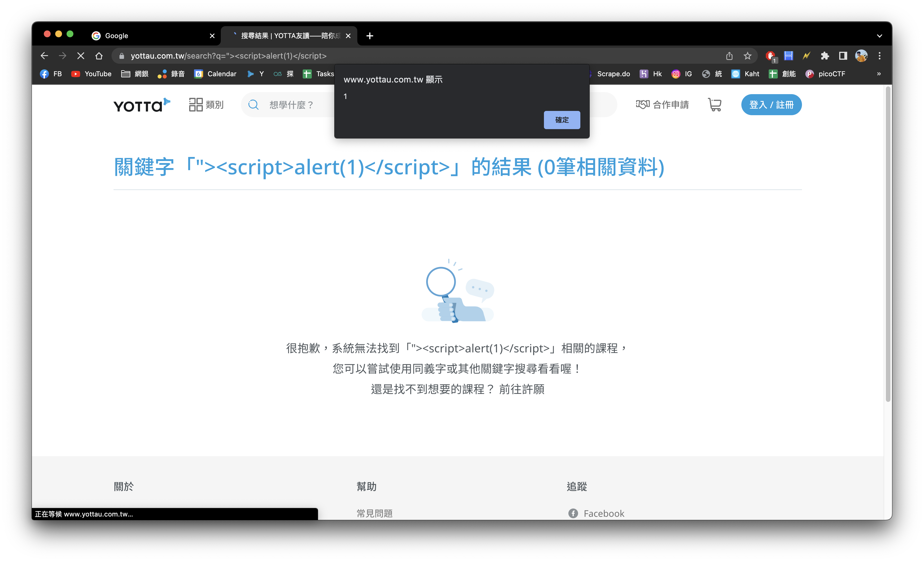
Task: Open the 類別 categories menu
Action: (206, 105)
